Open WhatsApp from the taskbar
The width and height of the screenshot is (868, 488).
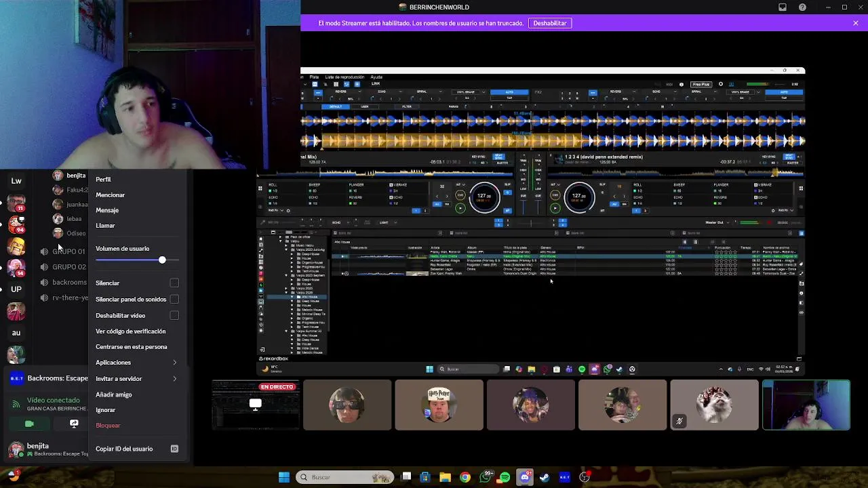[485, 477]
